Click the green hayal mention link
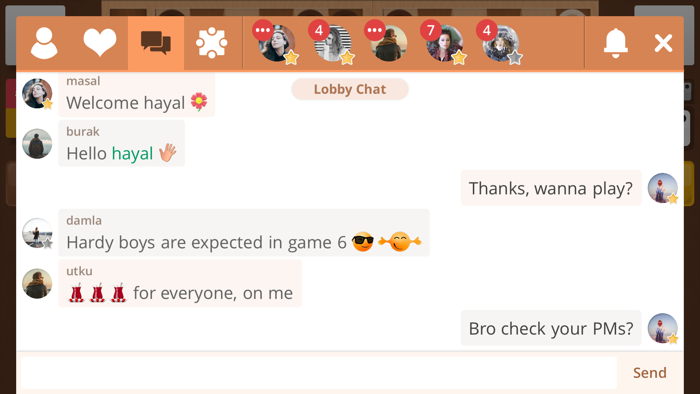The height and width of the screenshot is (394, 700). (x=132, y=153)
